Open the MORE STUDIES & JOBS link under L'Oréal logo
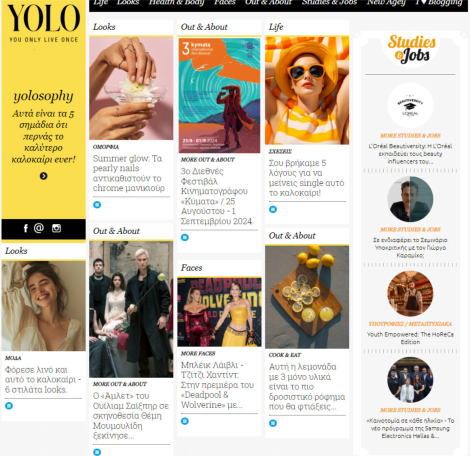 point(410,136)
